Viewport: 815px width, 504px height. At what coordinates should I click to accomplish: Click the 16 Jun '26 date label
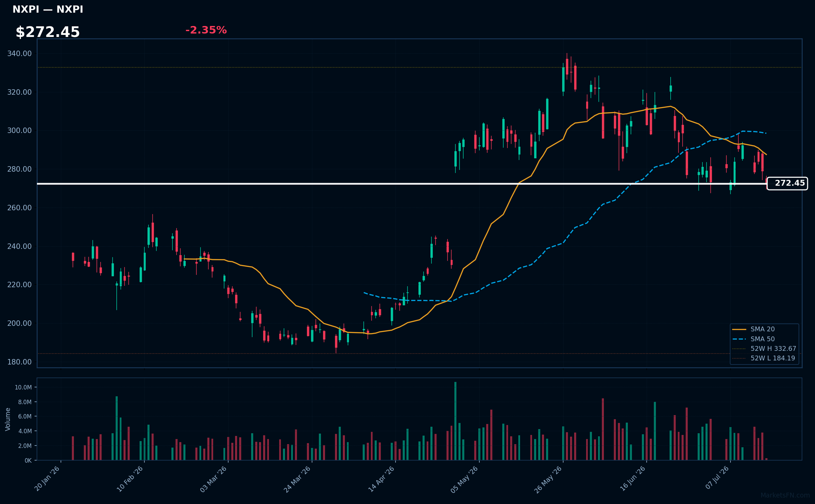(633, 479)
